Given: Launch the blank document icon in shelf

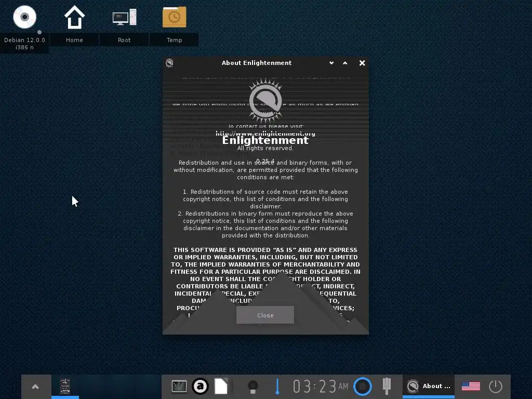Looking at the screenshot, I should click(221, 386).
